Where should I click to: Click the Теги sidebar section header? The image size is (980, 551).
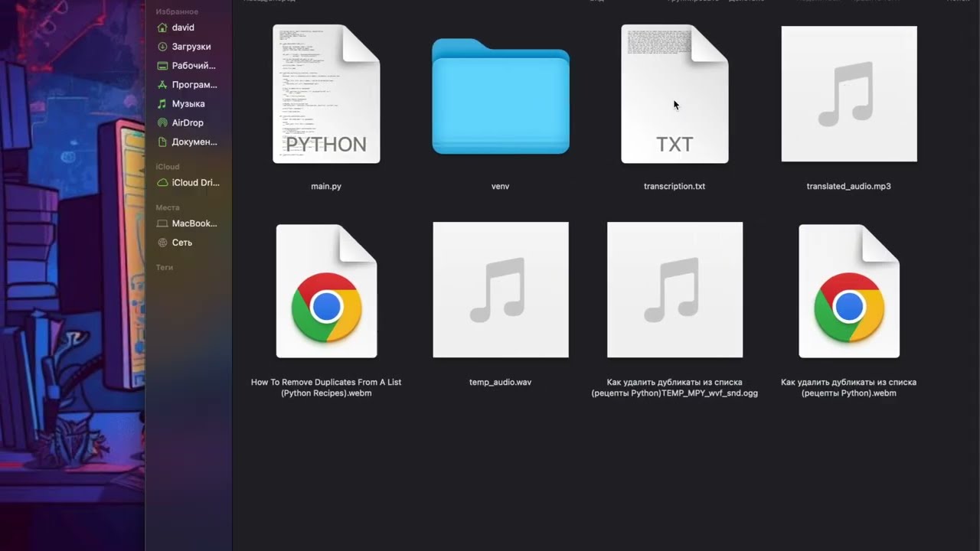pos(165,268)
